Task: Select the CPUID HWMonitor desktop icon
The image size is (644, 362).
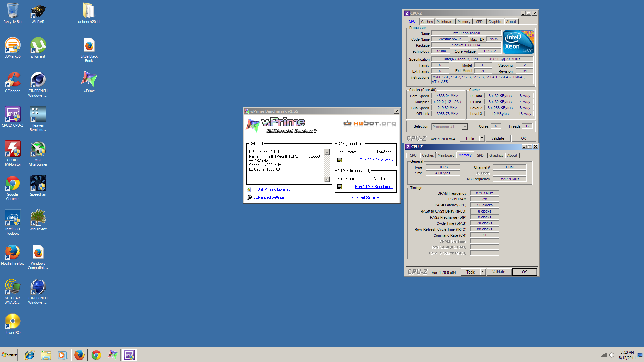Action: coord(12,154)
